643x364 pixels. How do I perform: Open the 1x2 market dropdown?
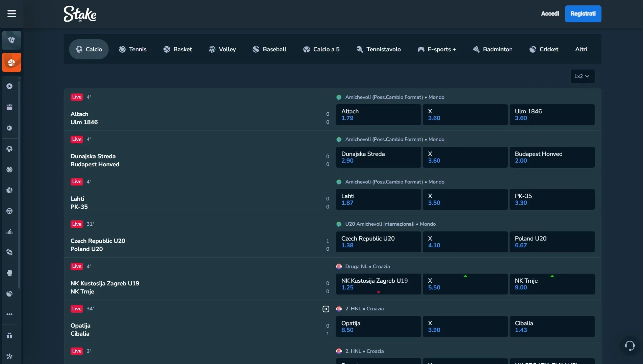pyautogui.click(x=582, y=76)
